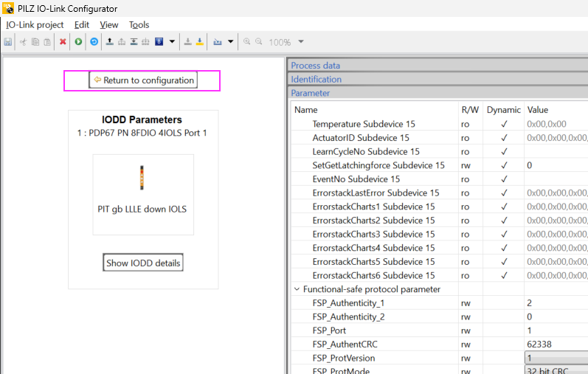
Task: Open the 100% zoom level dropdown
Action: coord(301,41)
